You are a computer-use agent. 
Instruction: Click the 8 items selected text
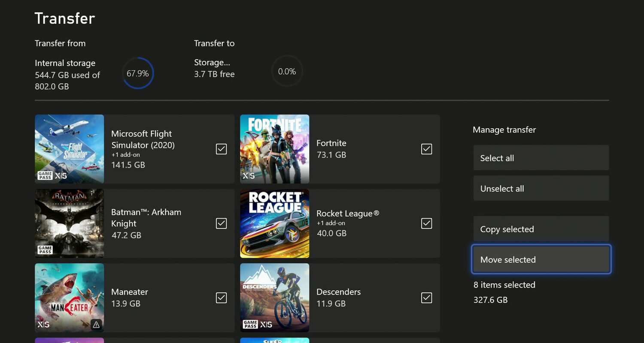click(504, 285)
